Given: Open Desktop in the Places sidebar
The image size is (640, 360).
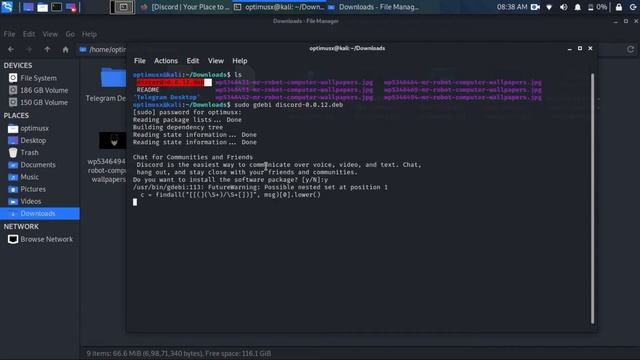Looking at the screenshot, I should coord(40,140).
